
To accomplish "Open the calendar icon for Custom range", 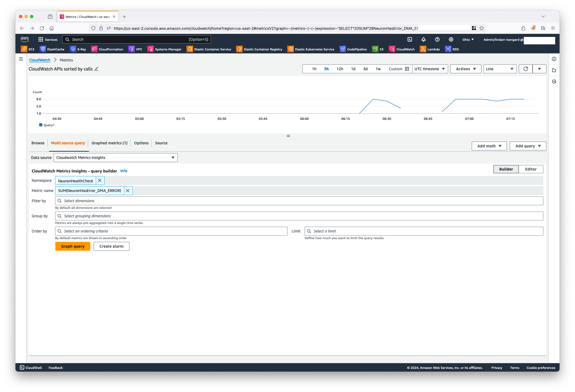I will [x=407, y=69].
